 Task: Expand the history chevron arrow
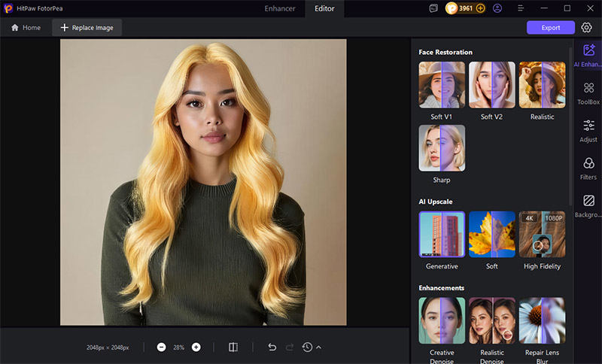[318, 347]
